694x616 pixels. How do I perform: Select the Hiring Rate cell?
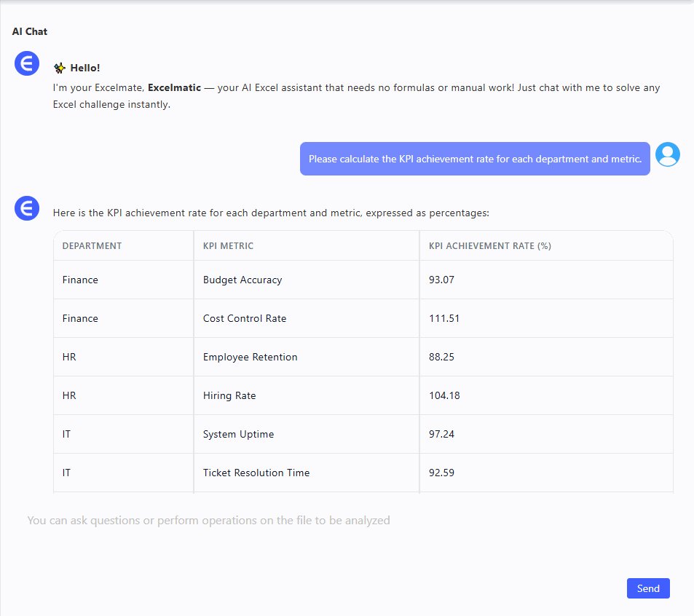pos(229,395)
